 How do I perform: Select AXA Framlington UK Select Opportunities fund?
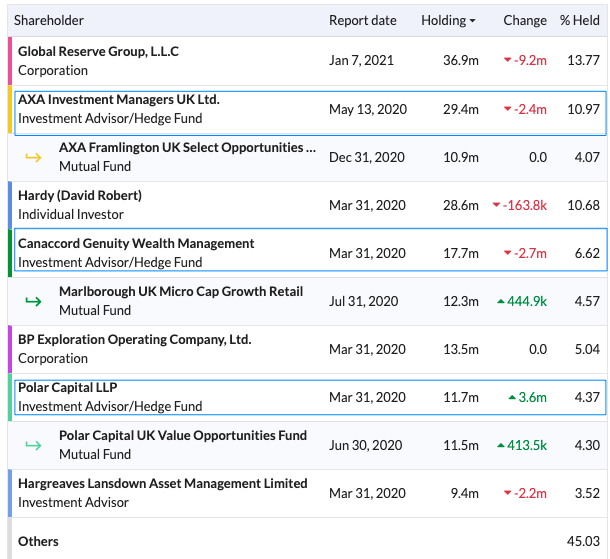tap(187, 147)
